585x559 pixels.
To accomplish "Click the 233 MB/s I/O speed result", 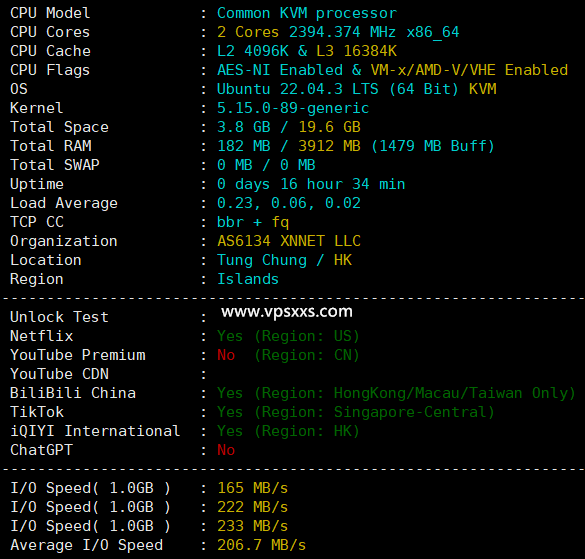I will point(252,526).
